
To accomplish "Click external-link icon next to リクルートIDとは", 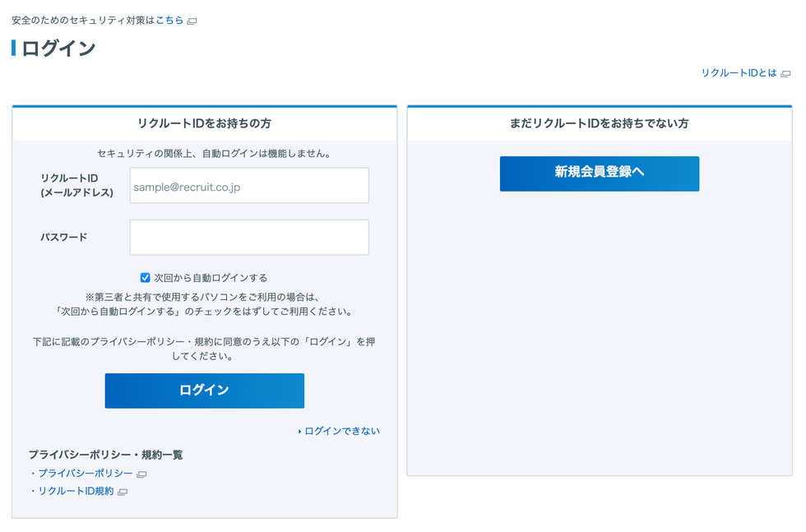I will click(x=785, y=74).
